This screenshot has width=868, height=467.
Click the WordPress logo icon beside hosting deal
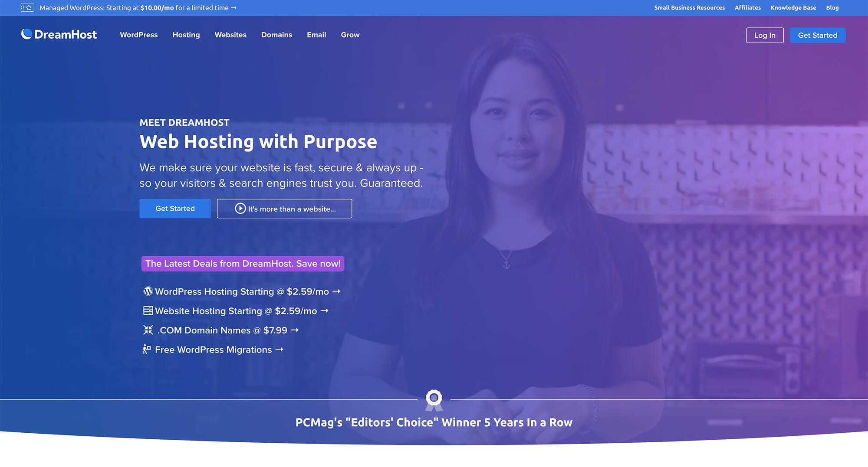click(148, 291)
